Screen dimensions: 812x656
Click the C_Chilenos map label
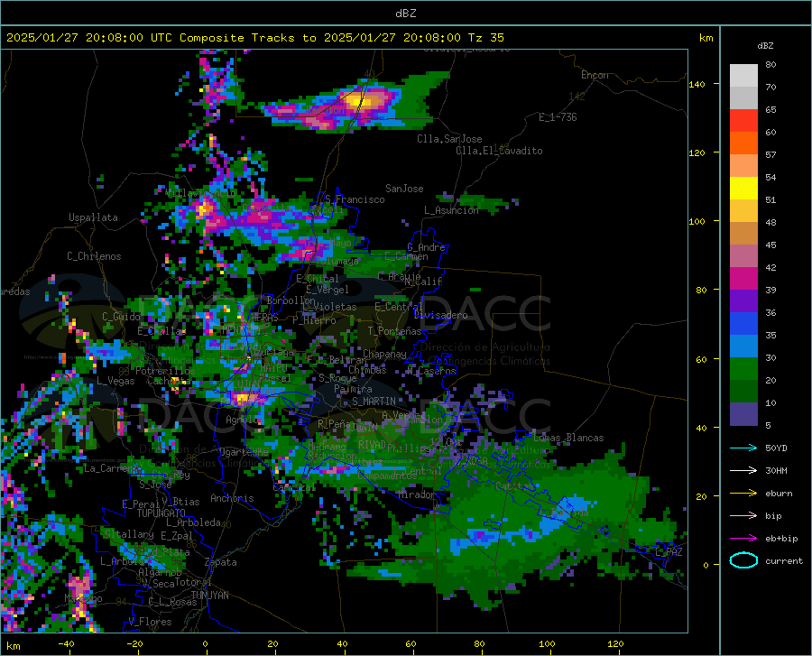(x=94, y=256)
